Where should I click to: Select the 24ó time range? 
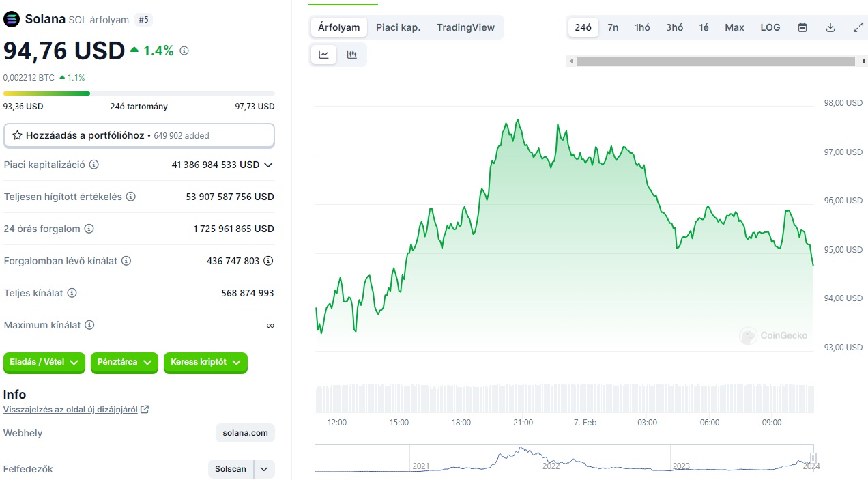coord(583,27)
